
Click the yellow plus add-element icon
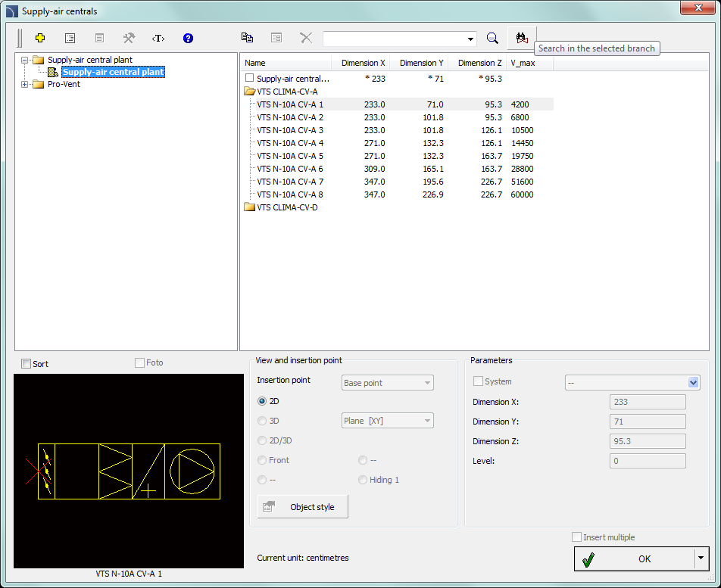(40, 38)
